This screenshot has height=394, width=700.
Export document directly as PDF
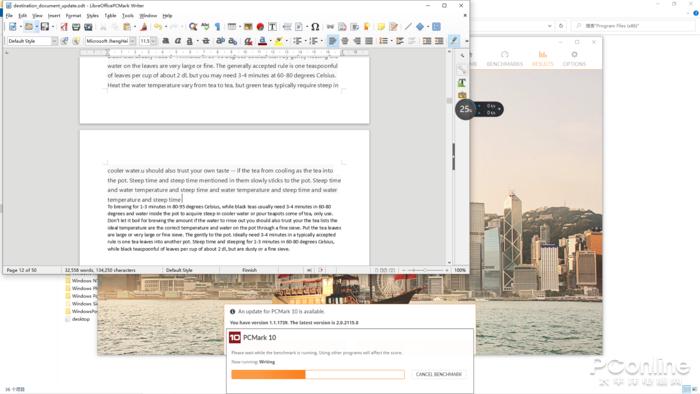click(x=64, y=27)
